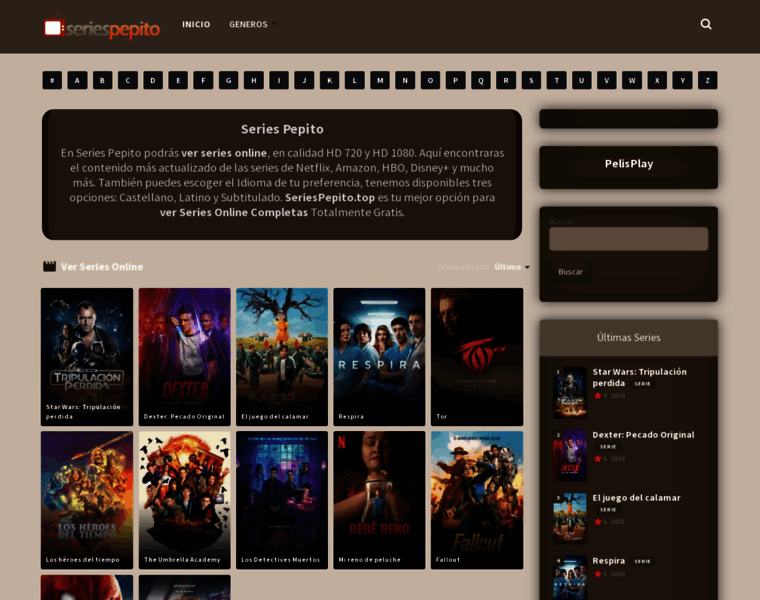Click sidebar thumbnail number 4 Respira
The image size is (760, 600).
click(570, 578)
